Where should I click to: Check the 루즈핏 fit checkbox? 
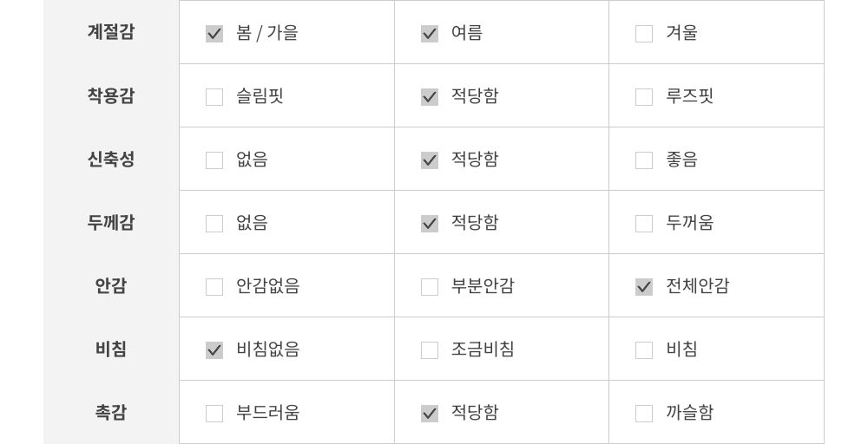[644, 97]
